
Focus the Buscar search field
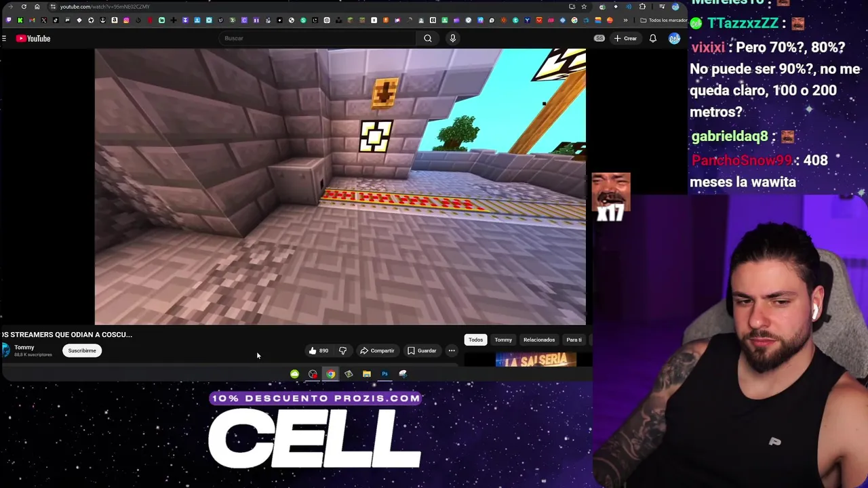pyautogui.click(x=319, y=39)
